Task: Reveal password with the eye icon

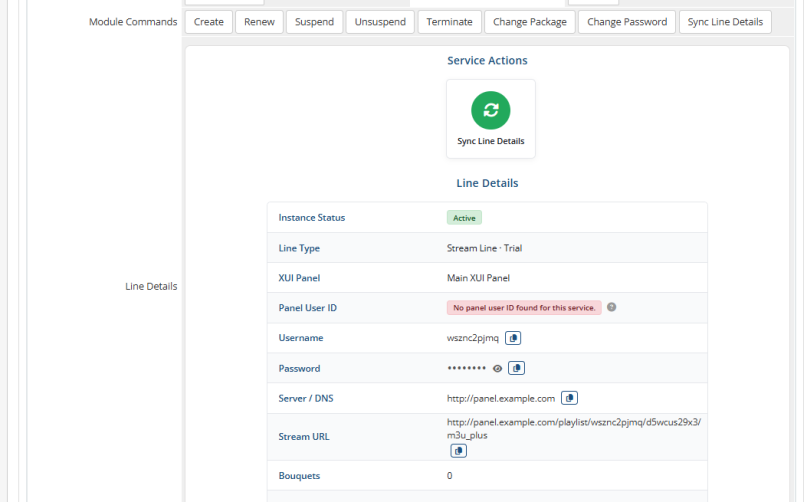Action: click(x=497, y=369)
